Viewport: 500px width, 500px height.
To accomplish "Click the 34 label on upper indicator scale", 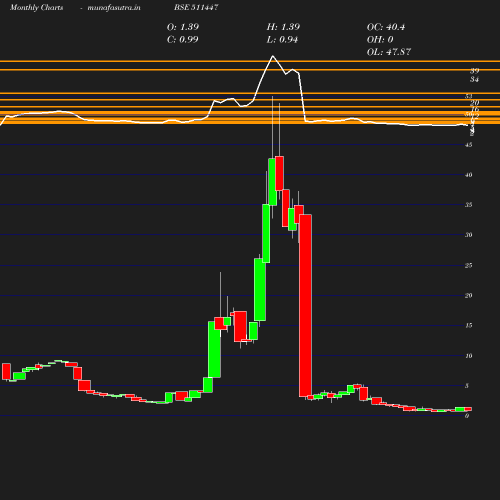I will click(x=475, y=79).
